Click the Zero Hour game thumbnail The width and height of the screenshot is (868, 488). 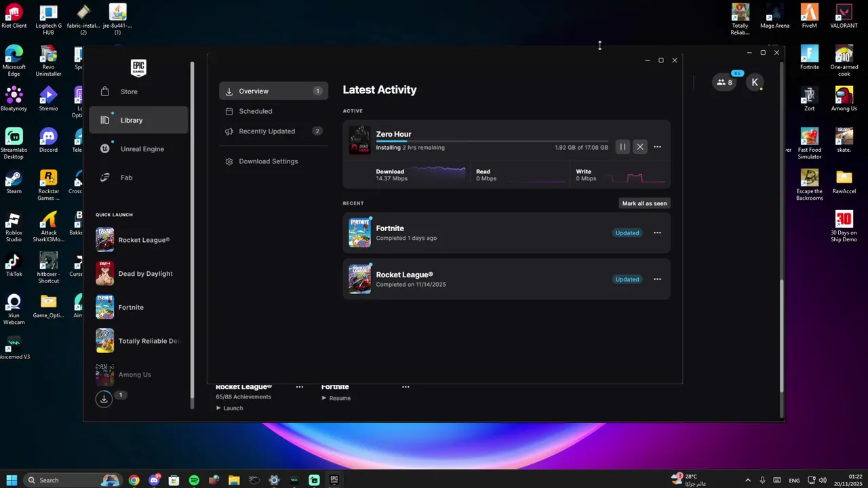(x=359, y=140)
